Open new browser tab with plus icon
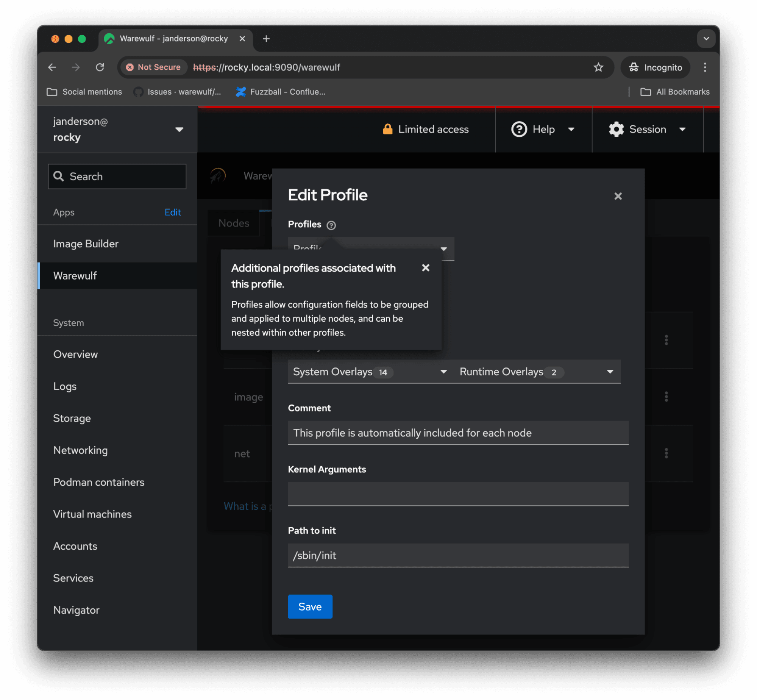Screen dimensions: 757x700 pyautogui.click(x=266, y=39)
